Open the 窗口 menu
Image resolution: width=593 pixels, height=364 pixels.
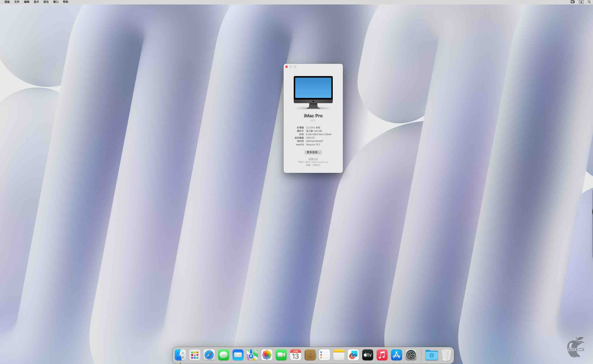[56, 2]
